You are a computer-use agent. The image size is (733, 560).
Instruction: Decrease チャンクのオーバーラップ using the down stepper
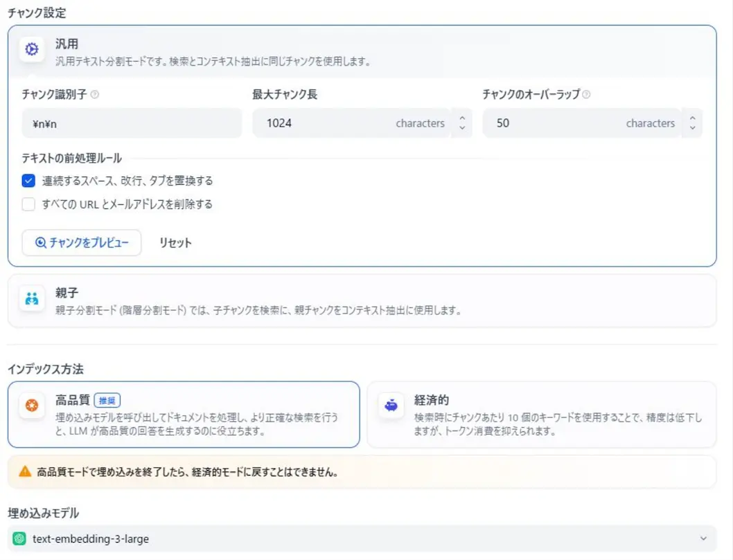click(x=692, y=127)
